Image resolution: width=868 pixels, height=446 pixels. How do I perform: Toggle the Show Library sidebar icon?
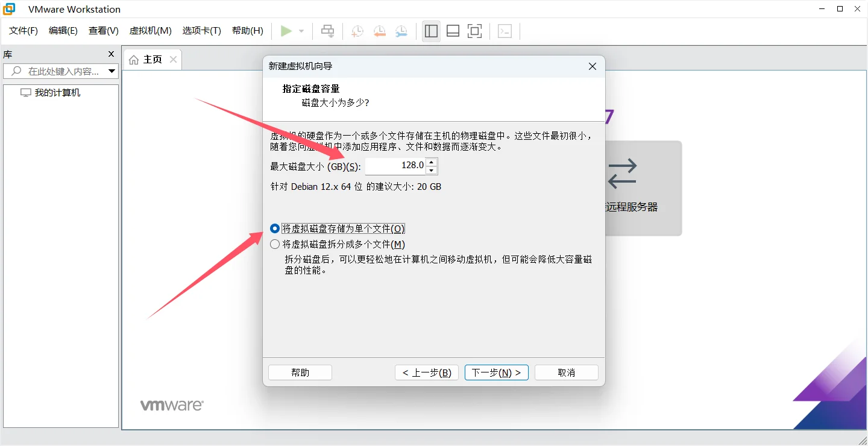(x=431, y=31)
